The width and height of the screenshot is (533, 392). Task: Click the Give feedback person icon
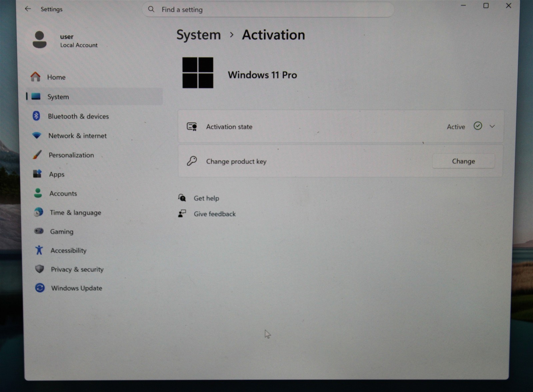[x=182, y=213]
